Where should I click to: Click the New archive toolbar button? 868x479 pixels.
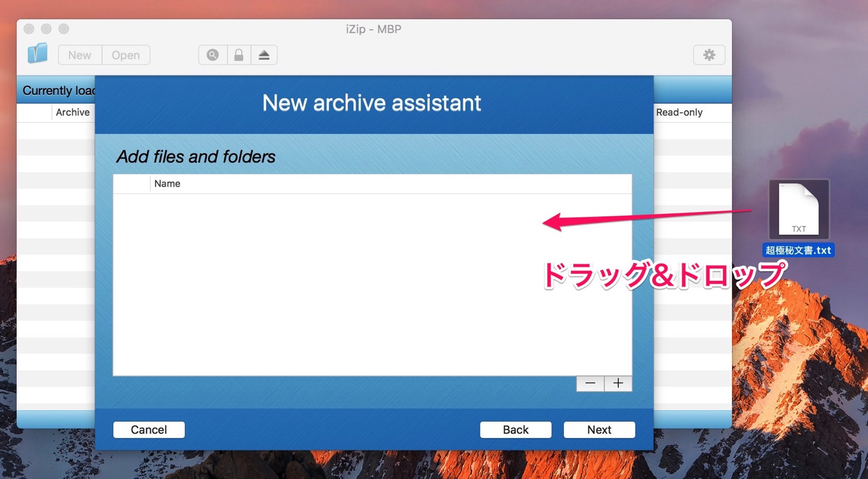[80, 55]
